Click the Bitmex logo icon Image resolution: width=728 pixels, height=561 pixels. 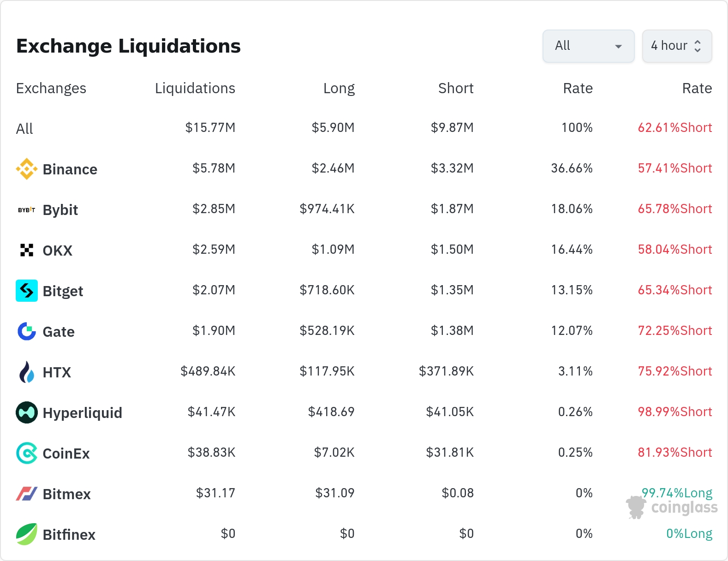(27, 494)
